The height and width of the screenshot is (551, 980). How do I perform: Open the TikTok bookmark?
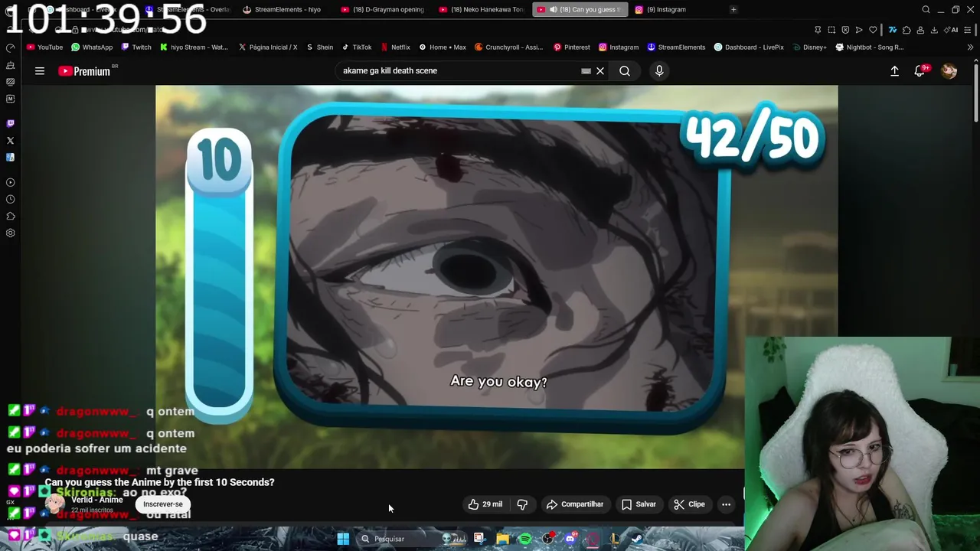357,47
